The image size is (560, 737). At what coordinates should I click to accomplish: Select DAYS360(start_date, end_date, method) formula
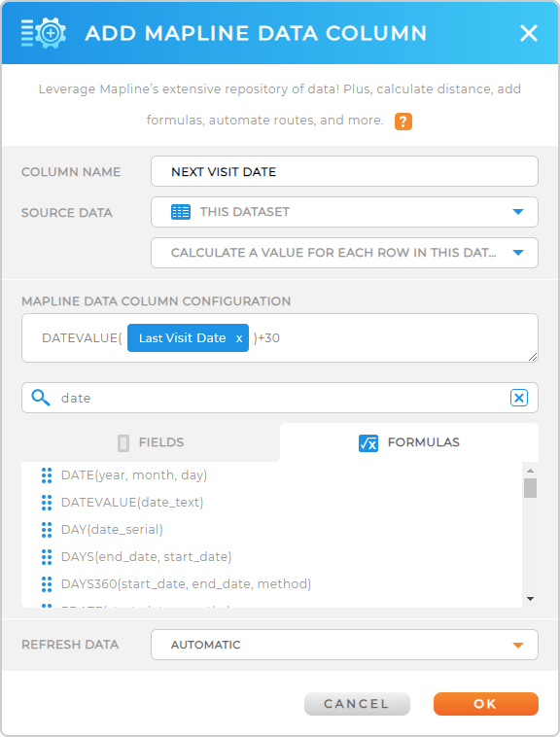pos(186,583)
